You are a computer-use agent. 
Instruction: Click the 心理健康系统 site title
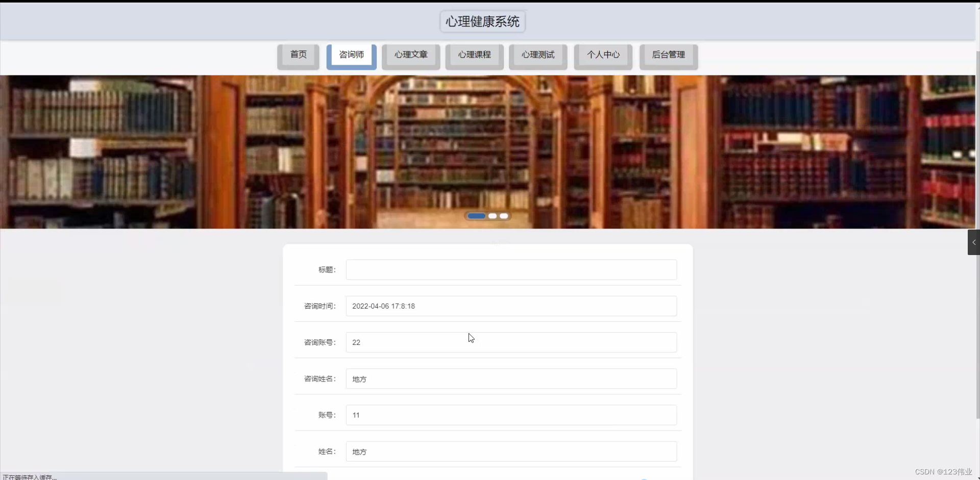pyautogui.click(x=482, y=21)
